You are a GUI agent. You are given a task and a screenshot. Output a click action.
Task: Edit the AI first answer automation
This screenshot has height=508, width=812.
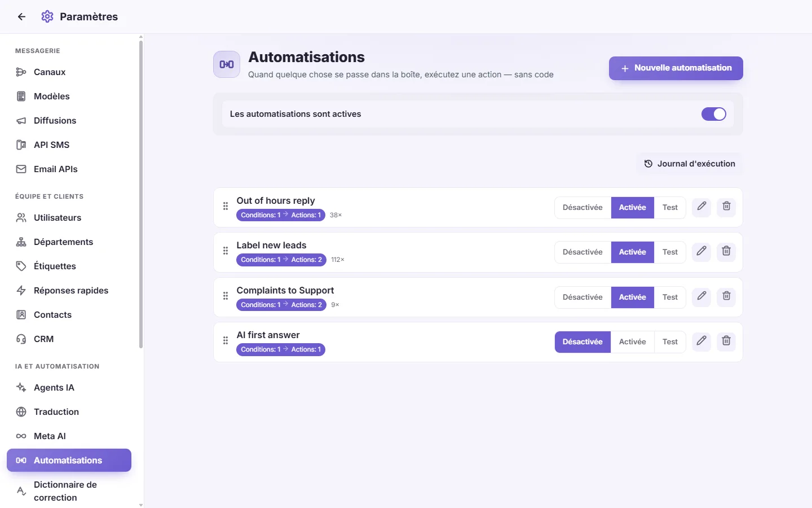701,341
